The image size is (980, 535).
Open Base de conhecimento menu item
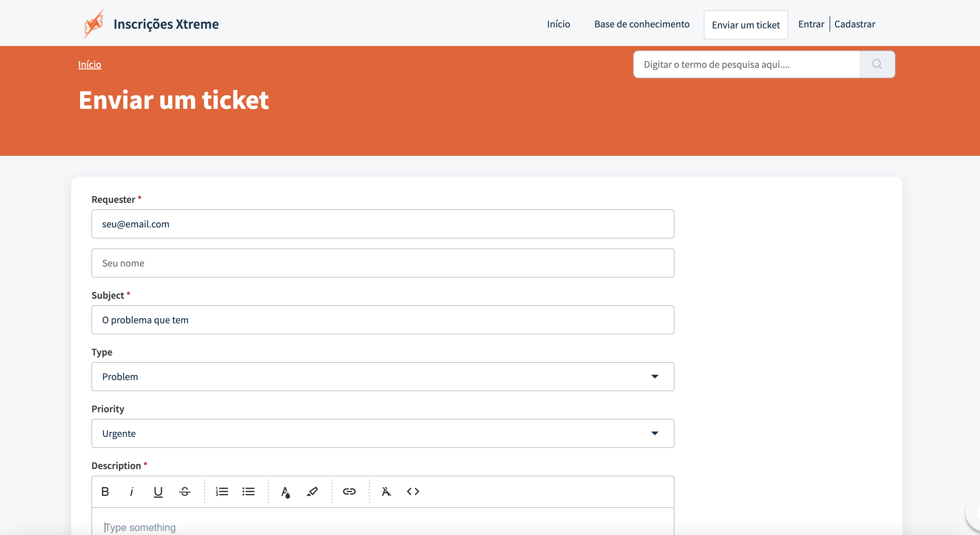[642, 24]
